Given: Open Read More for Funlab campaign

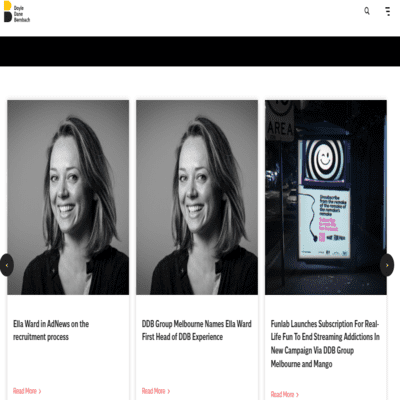Looking at the screenshot, I should (x=284, y=395).
